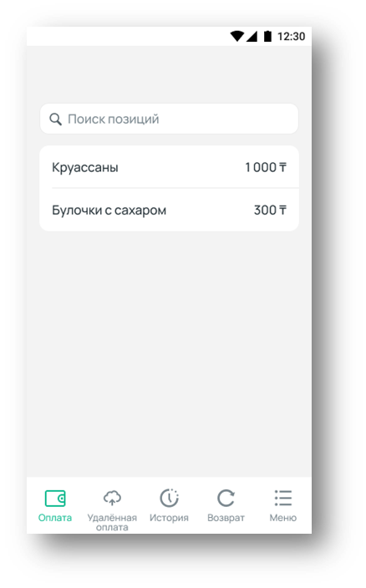Click the magnifying glass search icon

tap(55, 119)
